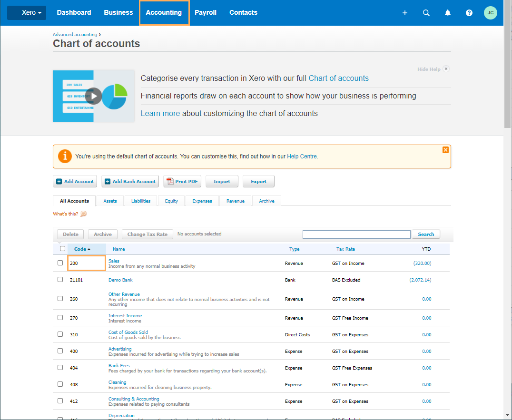Switch to the Liabilities tab

click(141, 201)
